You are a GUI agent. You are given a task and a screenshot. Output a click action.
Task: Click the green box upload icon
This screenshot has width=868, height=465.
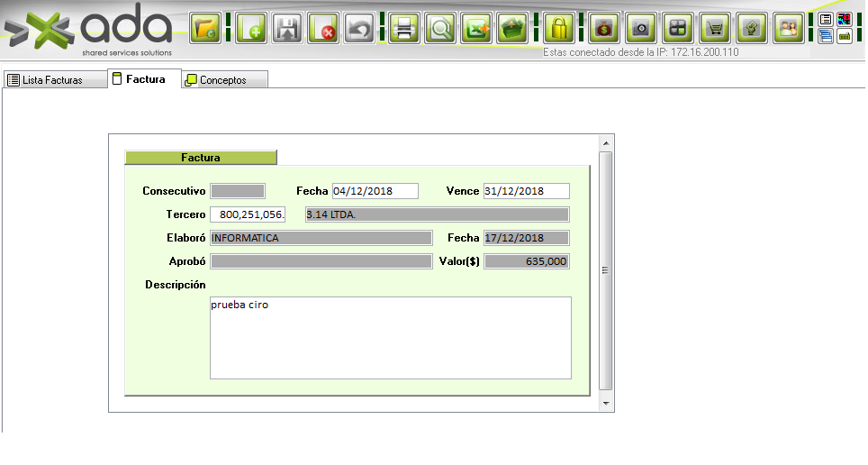(x=512, y=28)
